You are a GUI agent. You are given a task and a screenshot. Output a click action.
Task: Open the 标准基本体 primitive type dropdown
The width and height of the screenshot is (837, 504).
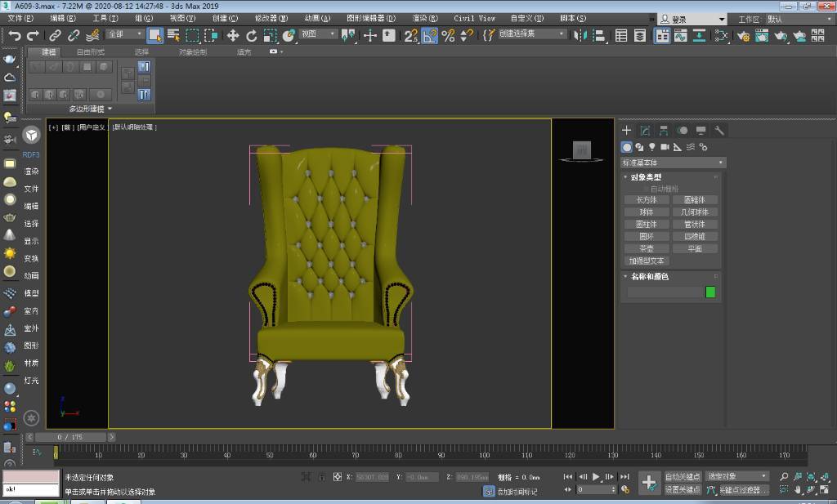click(x=674, y=163)
